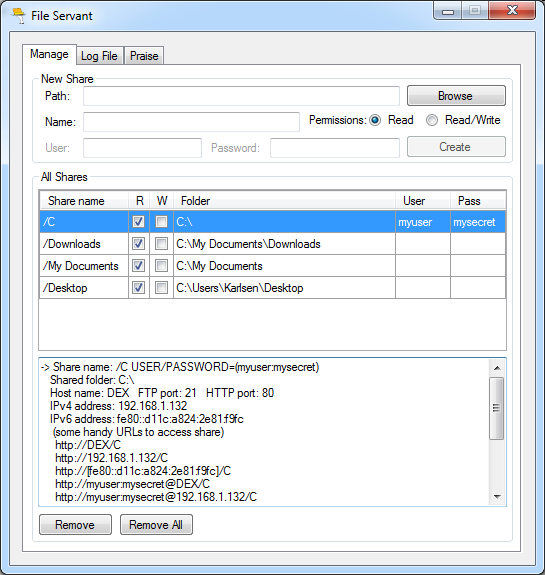Open the Praise tab
This screenshot has width=545, height=575.
144,56
